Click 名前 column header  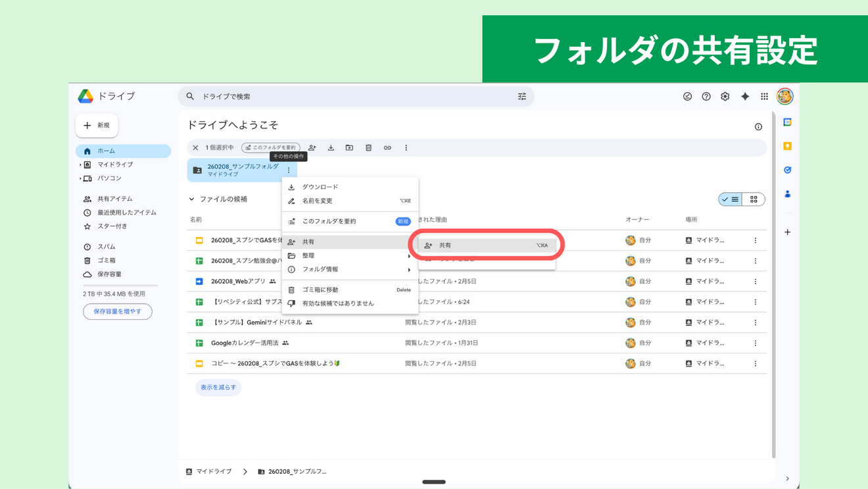196,220
